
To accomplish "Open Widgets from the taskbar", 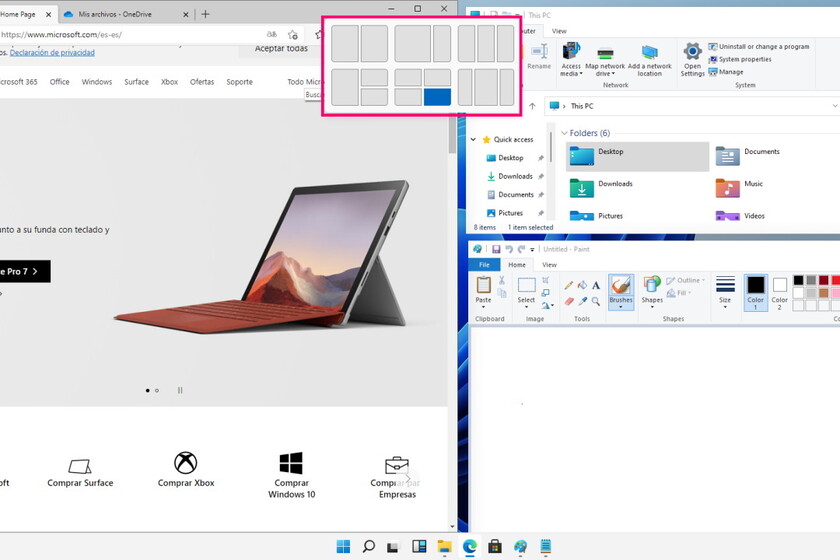I will 419,546.
